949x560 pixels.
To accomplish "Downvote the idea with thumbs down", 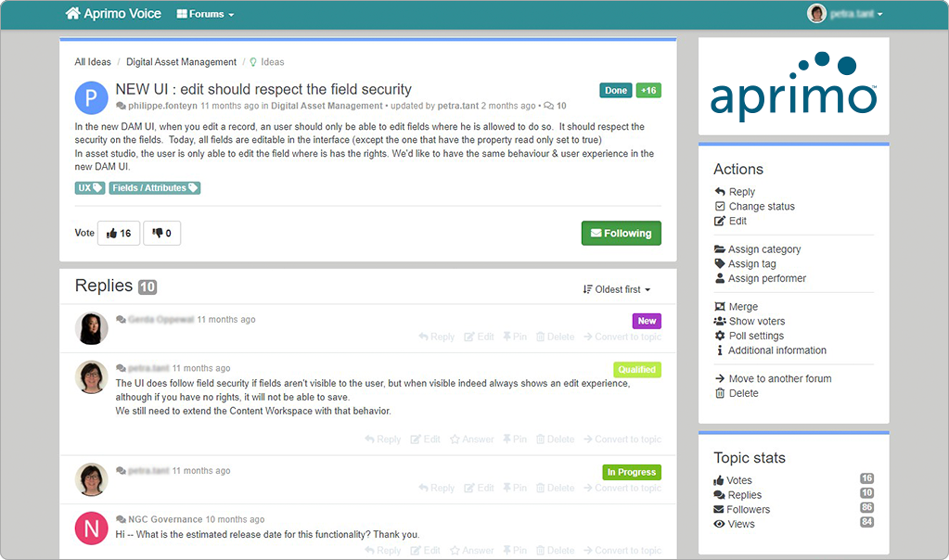I will 162,233.
